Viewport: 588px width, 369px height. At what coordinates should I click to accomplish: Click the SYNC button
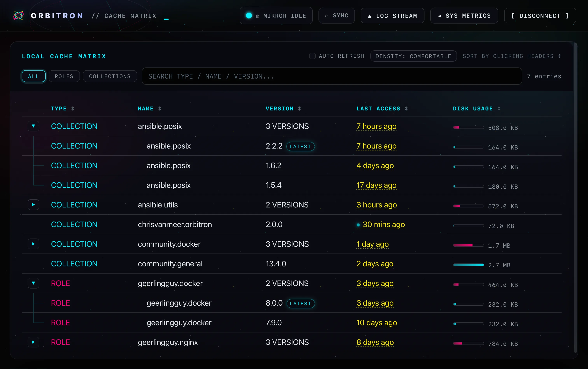click(x=337, y=16)
